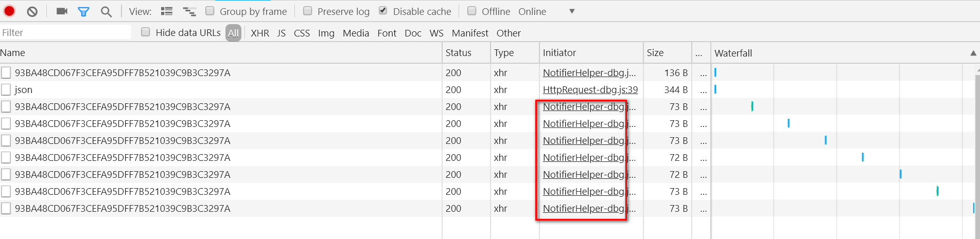Select the file icon of json request
Screen dimensions: 980x239
click(6, 89)
